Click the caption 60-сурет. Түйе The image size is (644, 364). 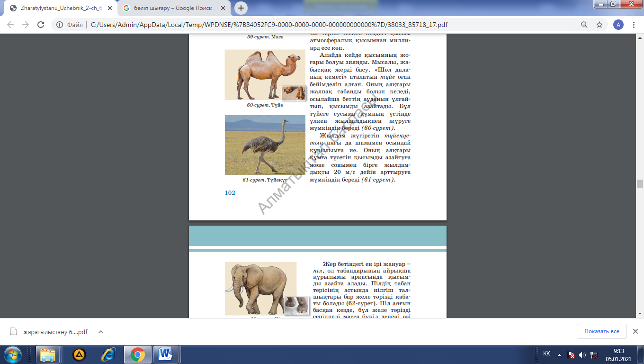(265, 105)
